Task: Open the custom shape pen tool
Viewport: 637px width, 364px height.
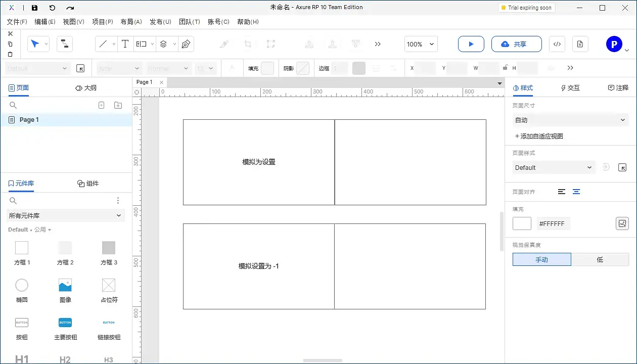Action: 186,44
